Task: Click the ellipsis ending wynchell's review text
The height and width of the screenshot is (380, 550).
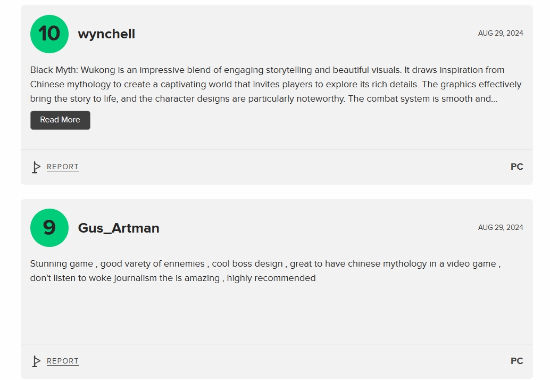Action: [494, 99]
